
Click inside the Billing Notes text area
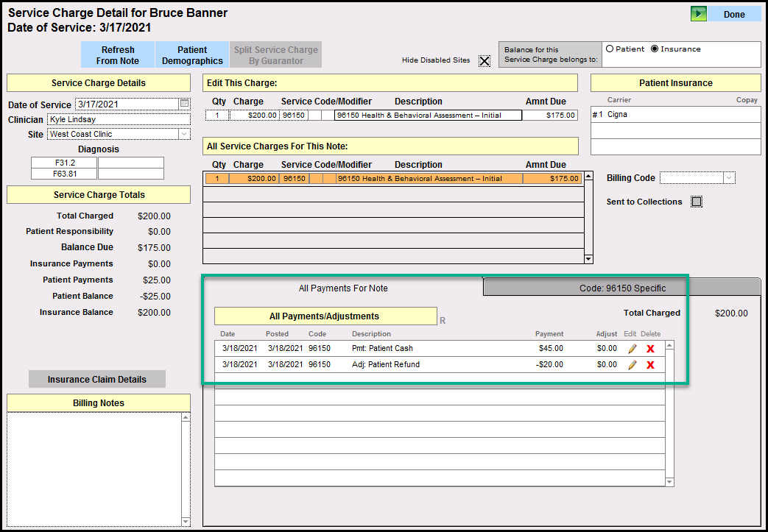click(x=94, y=467)
